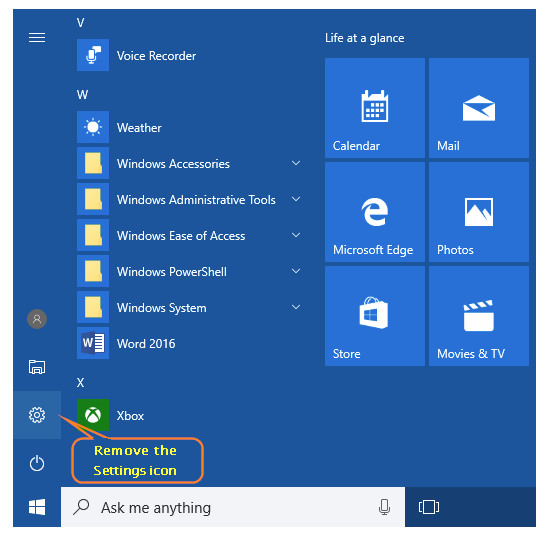Click the Windows System label
Screen dimensions: 536x542
point(161,308)
